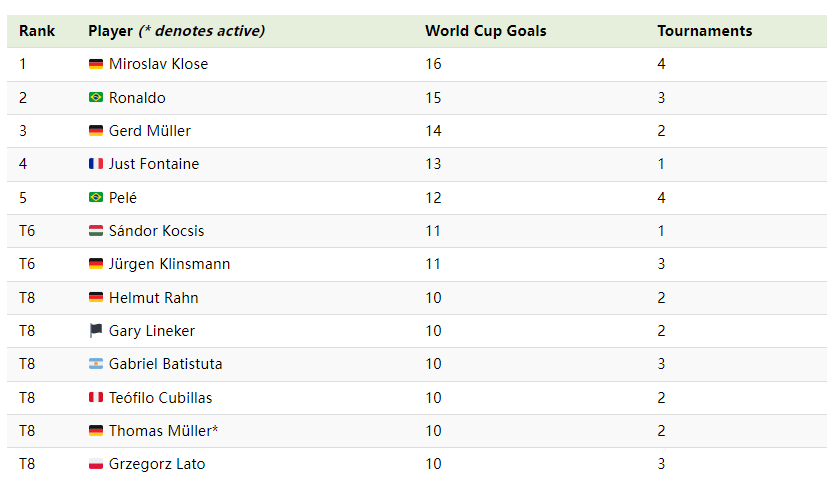Screen dimensions: 834x498
Task: Click the German flag beside Miroslav Klose
Action: pos(96,64)
